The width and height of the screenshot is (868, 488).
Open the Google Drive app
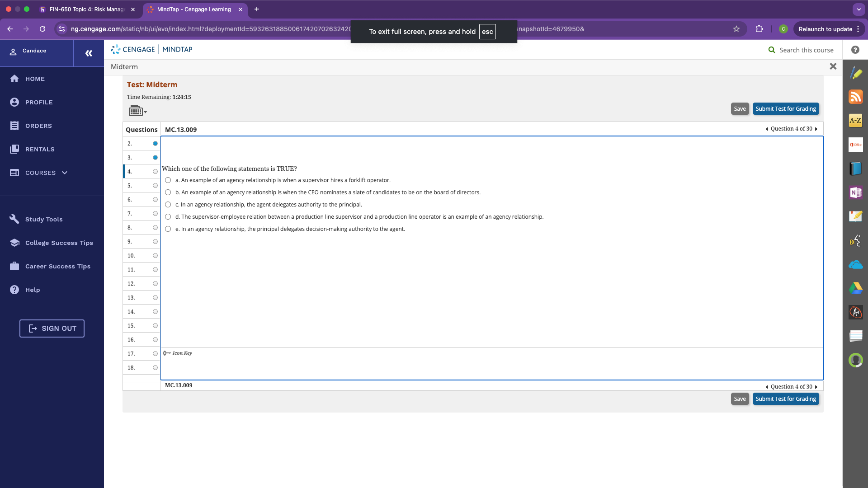[x=855, y=288]
